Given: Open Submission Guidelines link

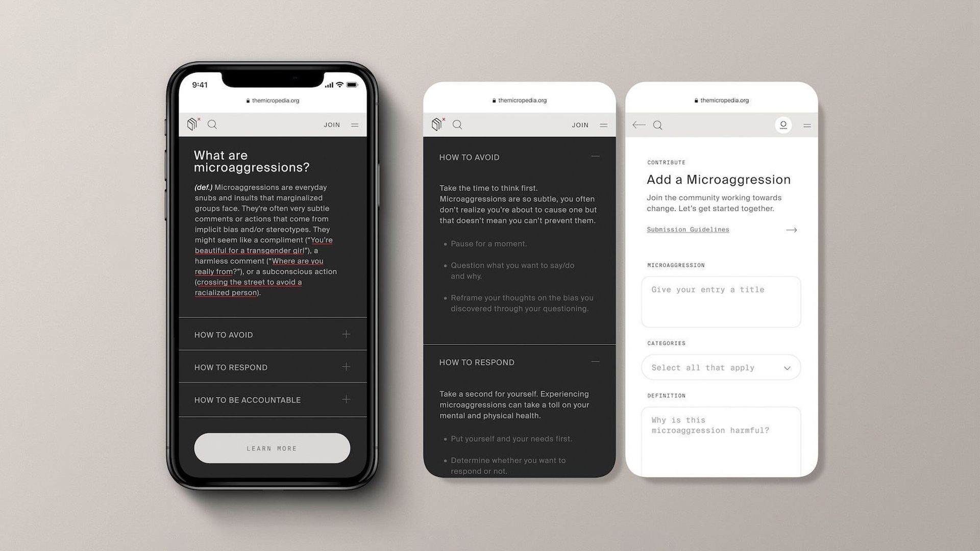Looking at the screenshot, I should pos(688,230).
